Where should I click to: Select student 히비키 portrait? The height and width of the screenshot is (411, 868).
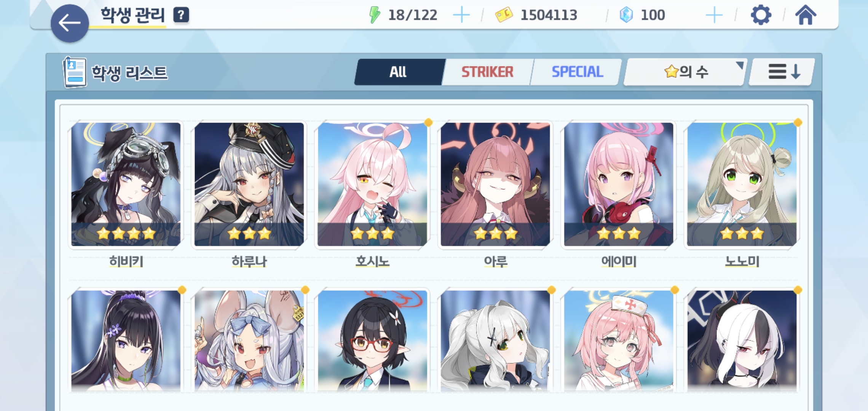click(x=126, y=185)
